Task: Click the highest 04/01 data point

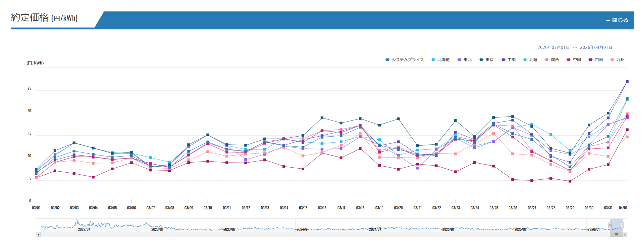Action: 627,82
